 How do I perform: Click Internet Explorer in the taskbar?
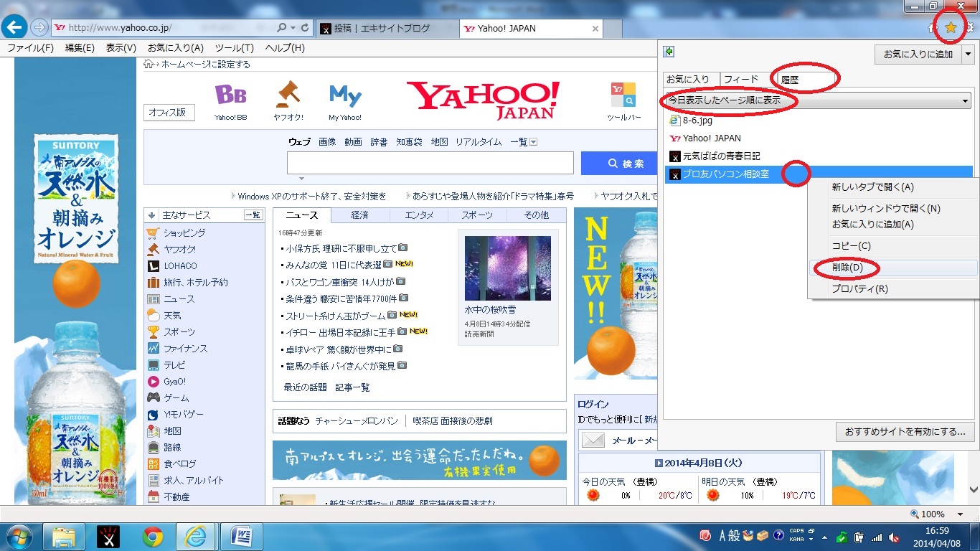tap(195, 537)
